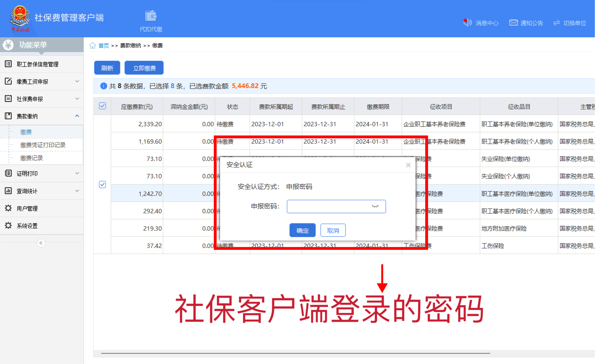Screen dimensions: 595x364
Task: Collapse sidebar with double-arrow icon
Action: point(41,243)
